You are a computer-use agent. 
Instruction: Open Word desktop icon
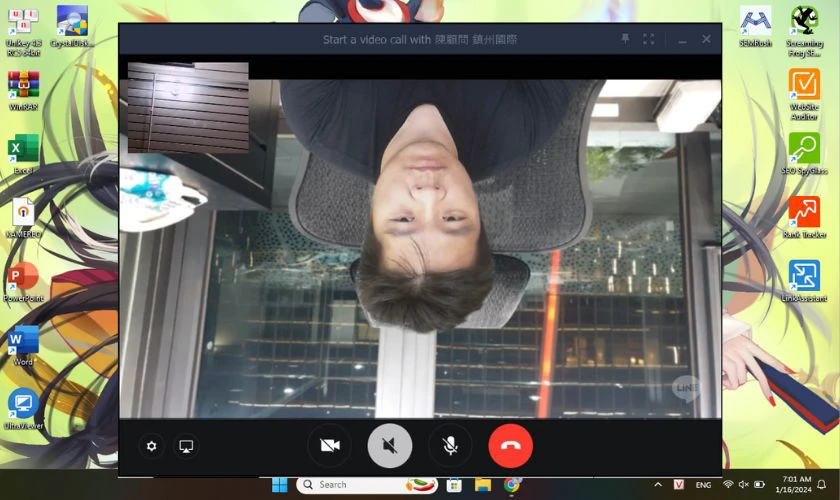tap(23, 346)
